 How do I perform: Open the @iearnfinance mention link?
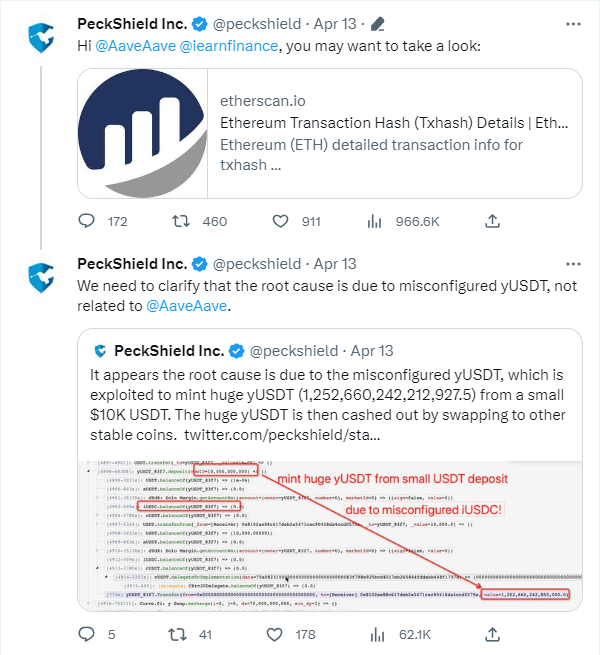point(229,46)
